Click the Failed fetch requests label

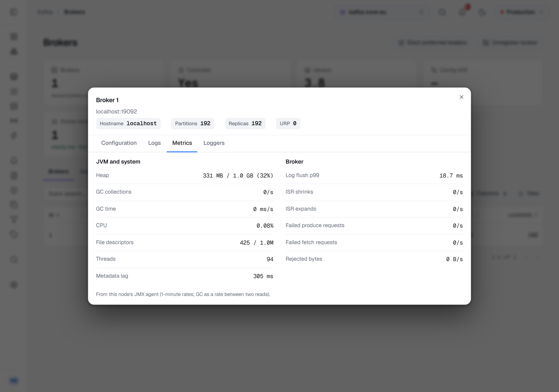click(311, 242)
